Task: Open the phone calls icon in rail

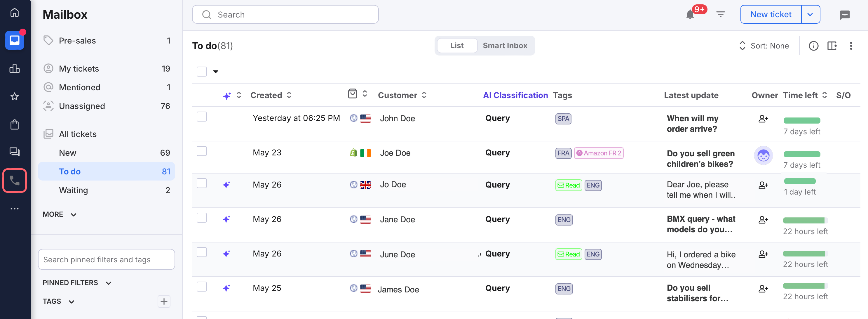Action: click(15, 181)
